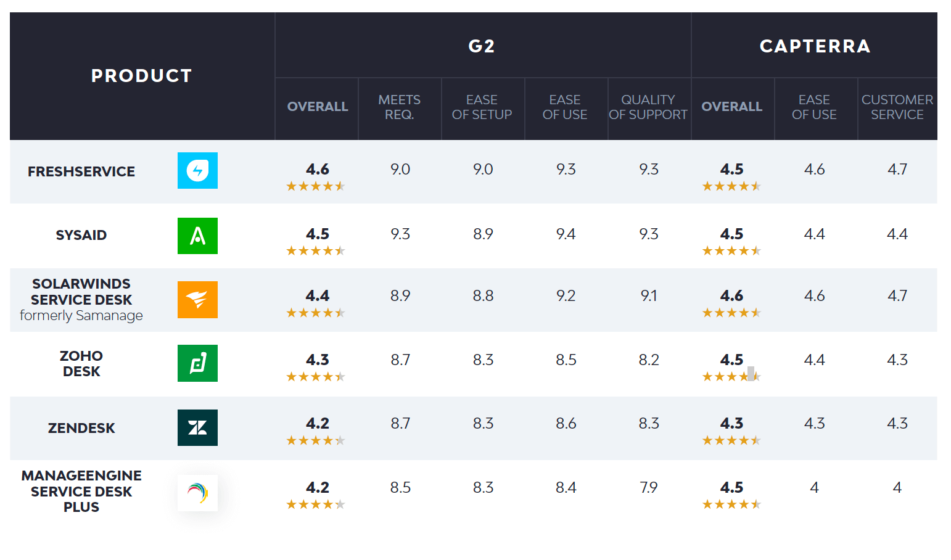The width and height of the screenshot is (951, 560).
Task: Click the ManageEngine logo icon
Action: coord(197,493)
